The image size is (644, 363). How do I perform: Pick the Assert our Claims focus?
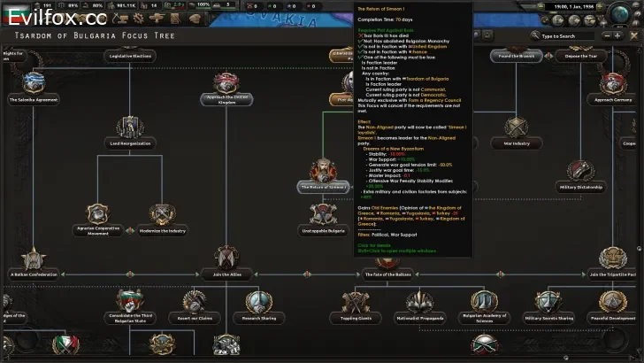[195, 306]
